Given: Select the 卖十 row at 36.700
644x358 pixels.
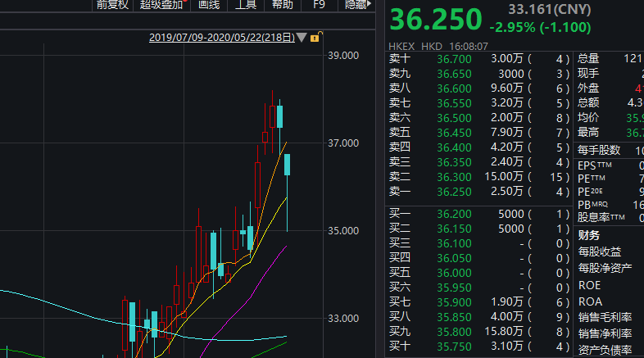Looking at the screenshot, I should (478, 59).
